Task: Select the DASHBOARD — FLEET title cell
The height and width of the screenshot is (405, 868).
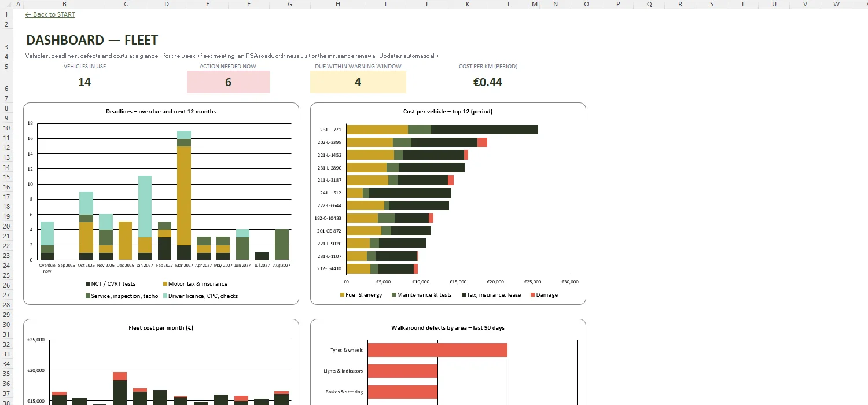Action: [92, 40]
